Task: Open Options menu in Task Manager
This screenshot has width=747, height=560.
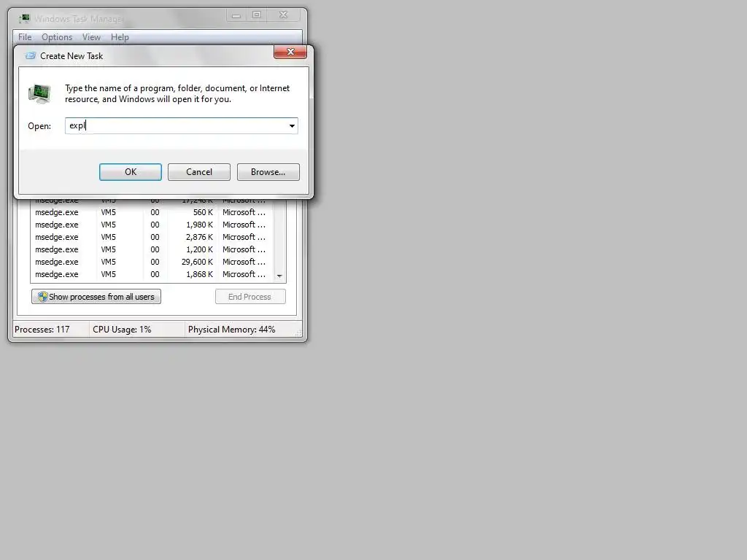Action: tap(57, 37)
